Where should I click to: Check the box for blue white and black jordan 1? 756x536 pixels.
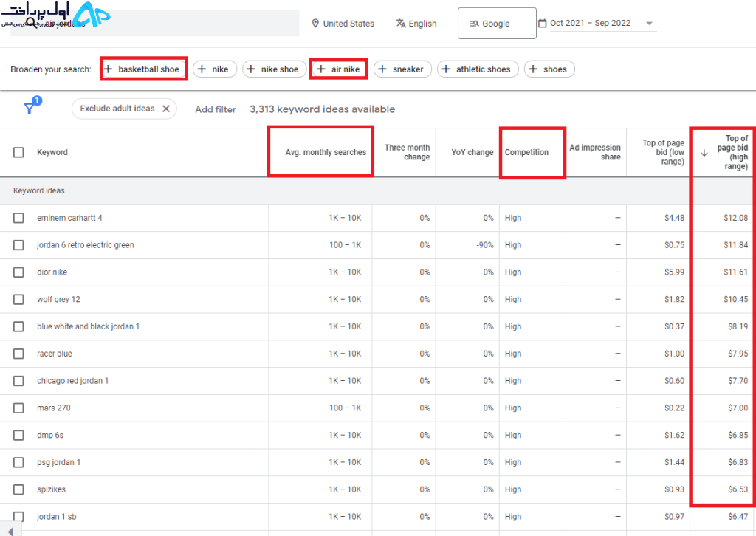click(x=18, y=326)
